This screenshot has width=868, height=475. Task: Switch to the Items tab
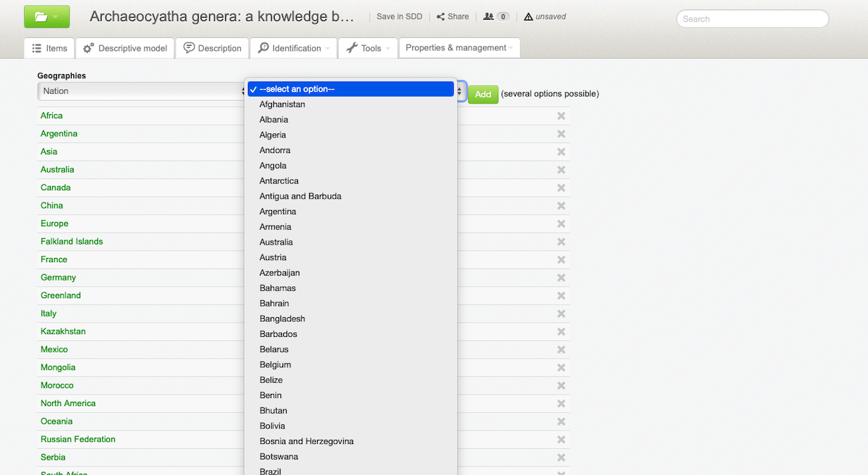[50, 48]
